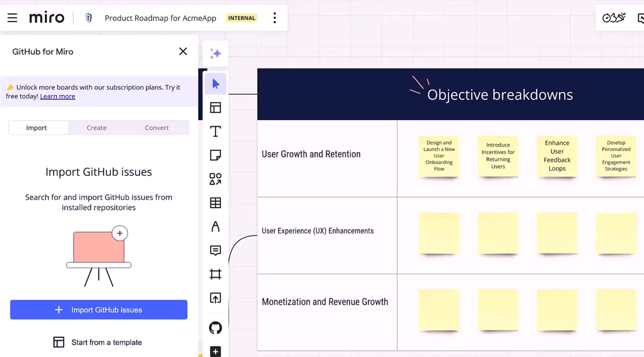Click the Objective breakdowns header title
Image resolution: width=644 pixels, height=357 pixels.
click(500, 95)
